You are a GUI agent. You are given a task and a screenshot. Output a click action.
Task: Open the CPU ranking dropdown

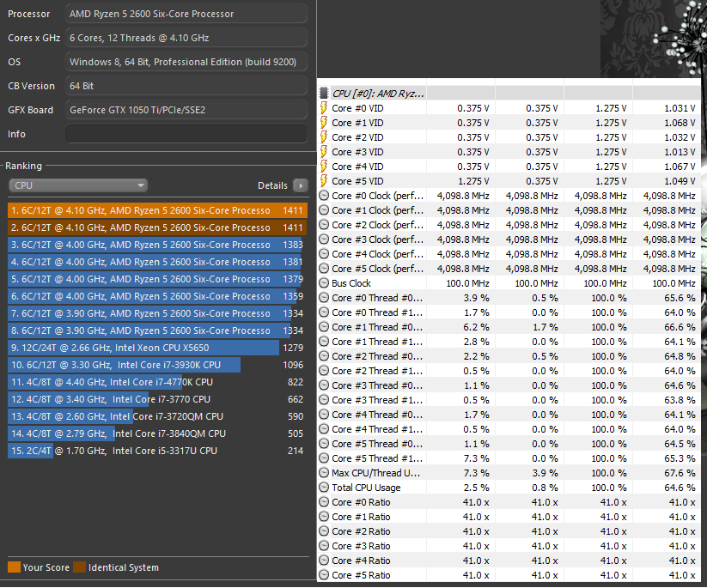(78, 185)
